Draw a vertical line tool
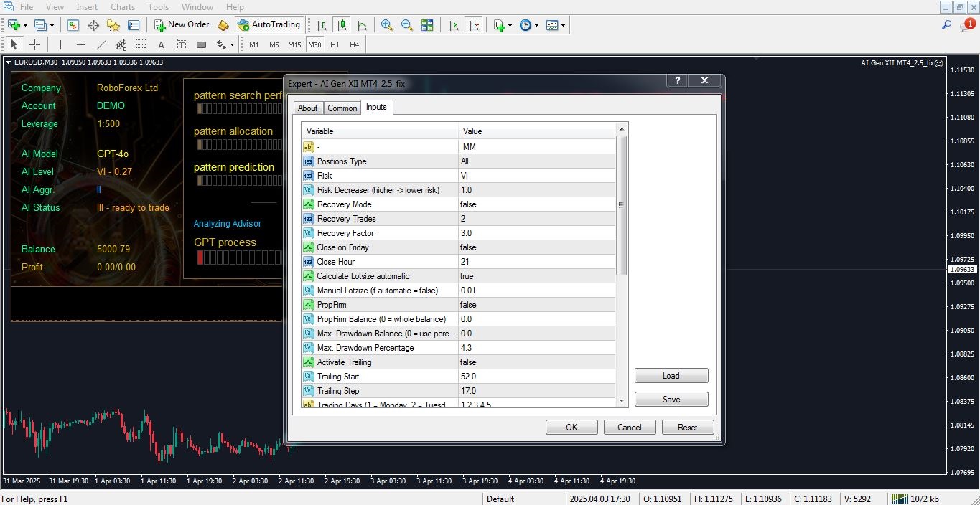Screen dimensions: 980x505 point(60,44)
